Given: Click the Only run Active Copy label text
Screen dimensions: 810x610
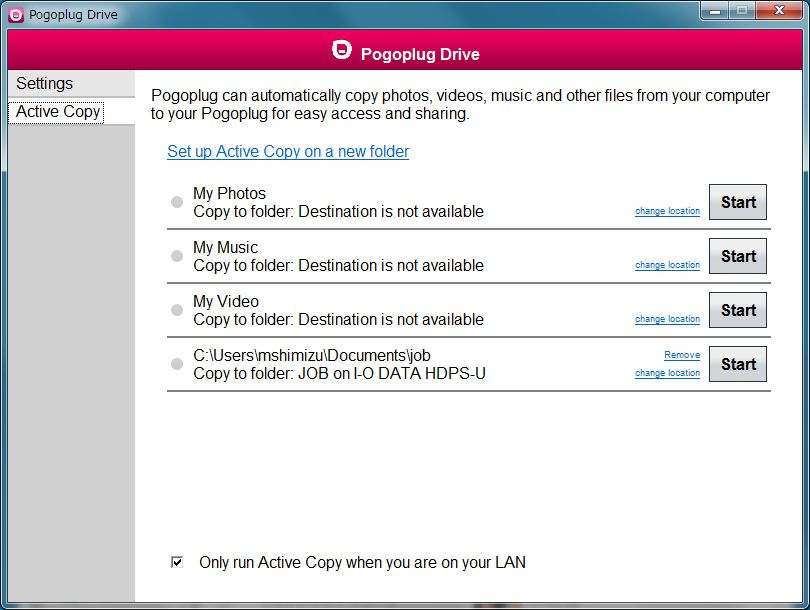Looking at the screenshot, I should pyautogui.click(x=362, y=562).
